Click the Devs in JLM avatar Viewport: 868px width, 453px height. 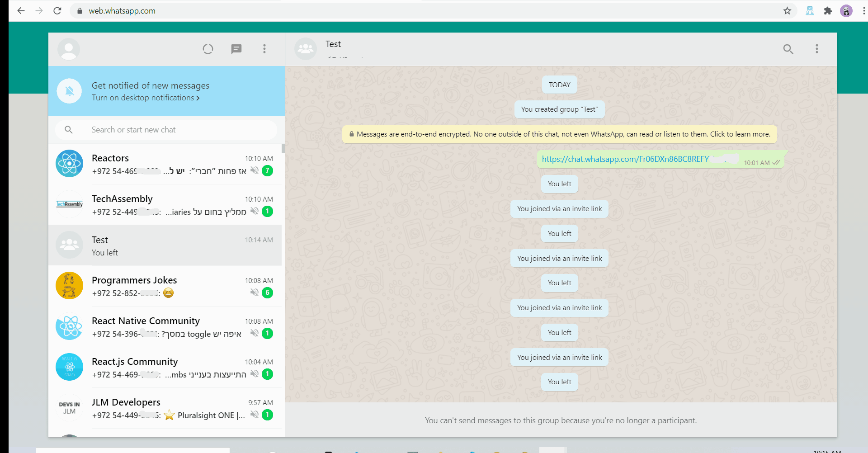click(69, 408)
